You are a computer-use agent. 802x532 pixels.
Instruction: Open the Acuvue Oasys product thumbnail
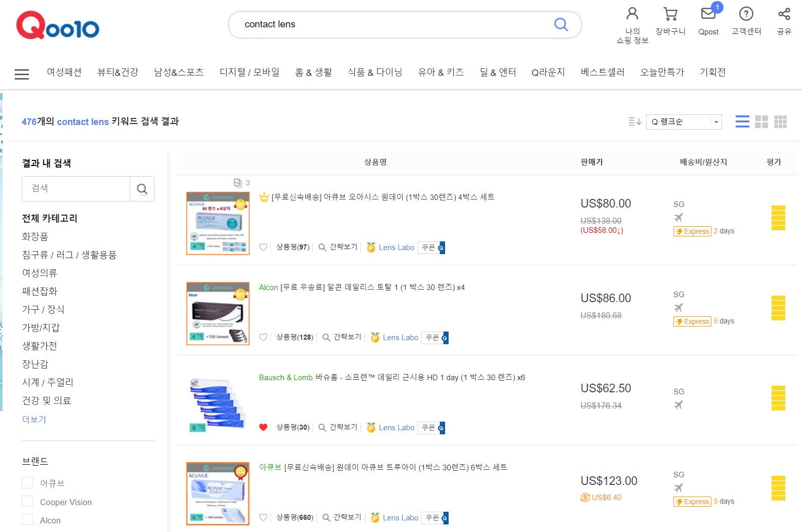[x=218, y=223]
